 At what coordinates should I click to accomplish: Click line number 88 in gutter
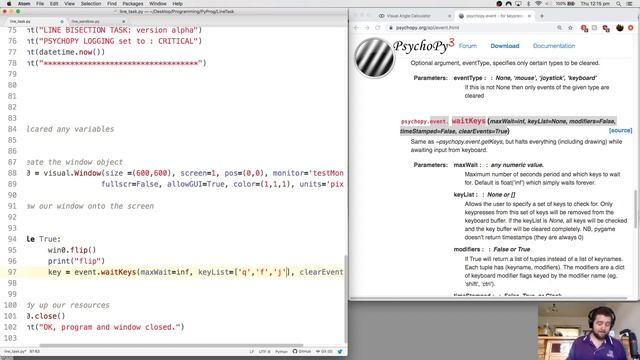[x=12, y=173]
